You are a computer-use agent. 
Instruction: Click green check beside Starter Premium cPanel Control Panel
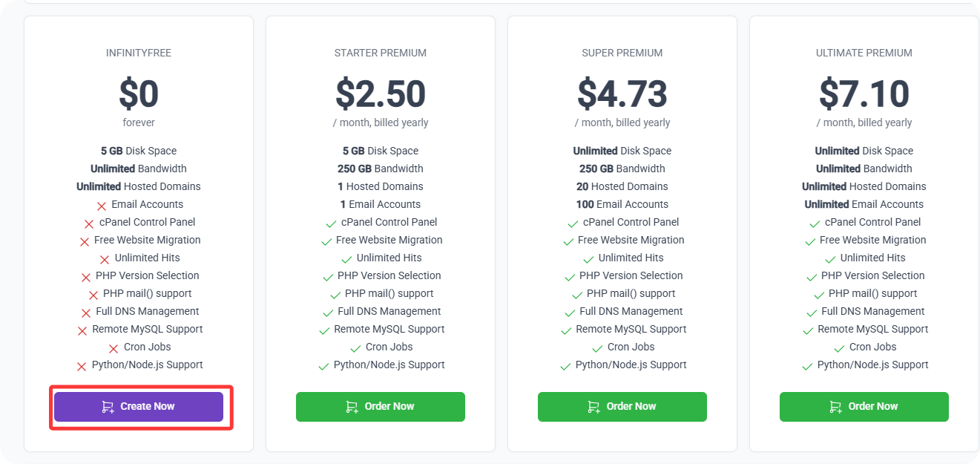click(331, 223)
